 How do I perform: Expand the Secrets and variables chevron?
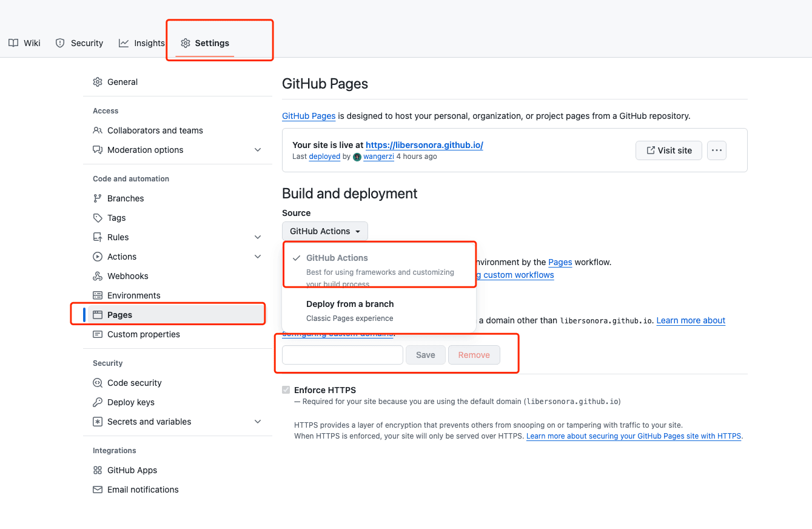point(258,422)
